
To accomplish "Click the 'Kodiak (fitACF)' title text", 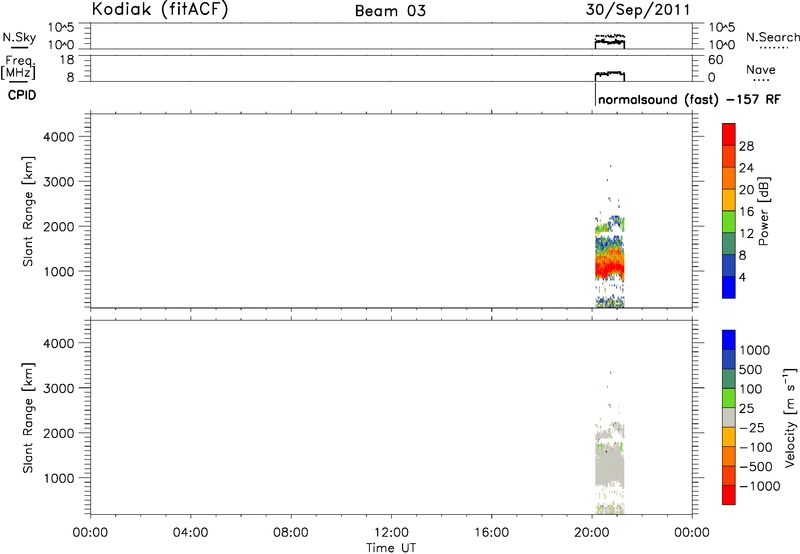I will (x=160, y=10).
